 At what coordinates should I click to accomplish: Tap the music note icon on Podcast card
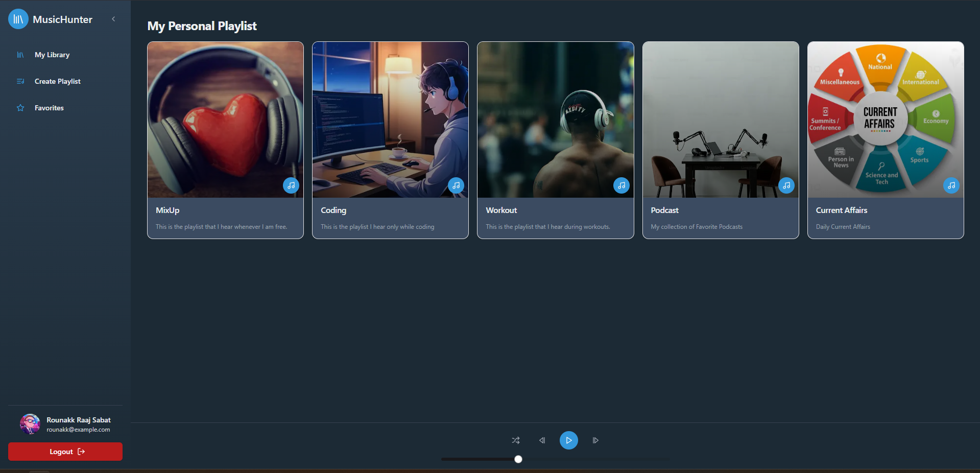(x=786, y=185)
